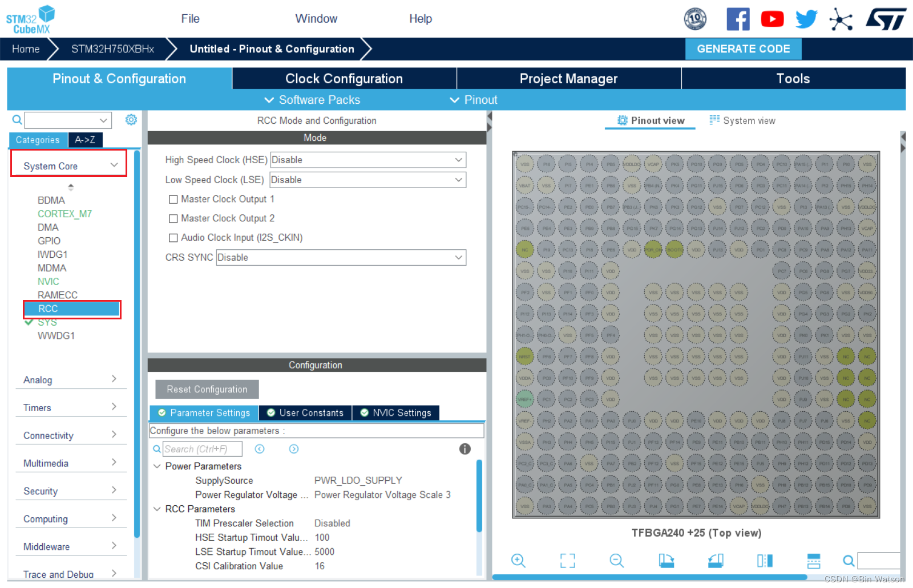Collapse the left panel with splitter arrow

[489, 116]
